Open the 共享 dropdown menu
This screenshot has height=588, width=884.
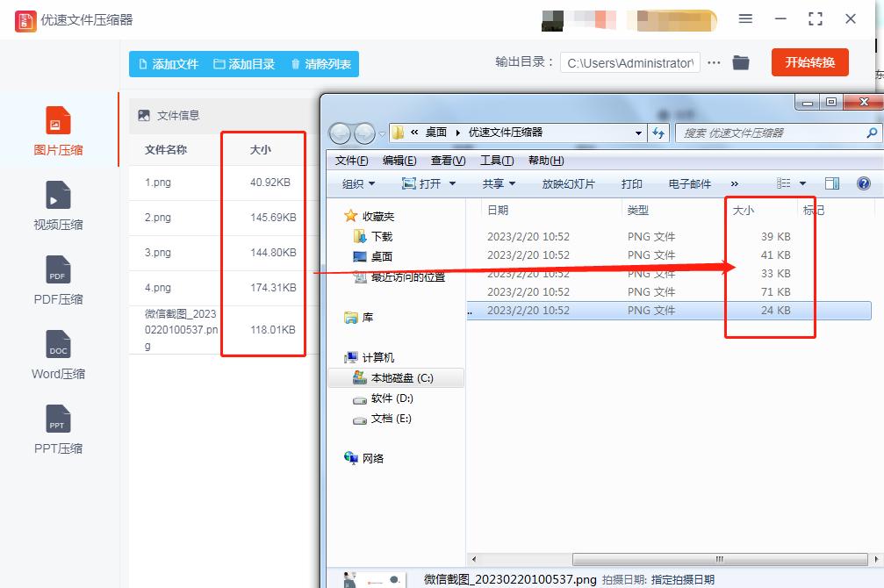click(497, 184)
